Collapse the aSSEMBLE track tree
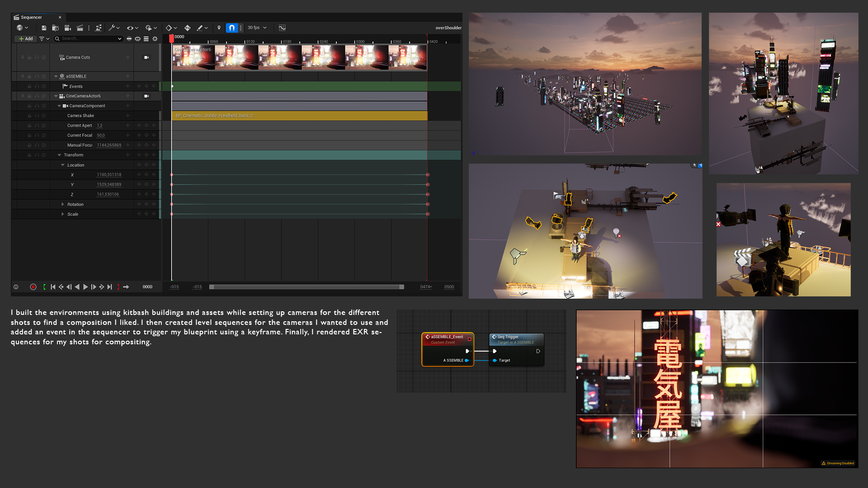This screenshot has height=488, width=868. 56,76
